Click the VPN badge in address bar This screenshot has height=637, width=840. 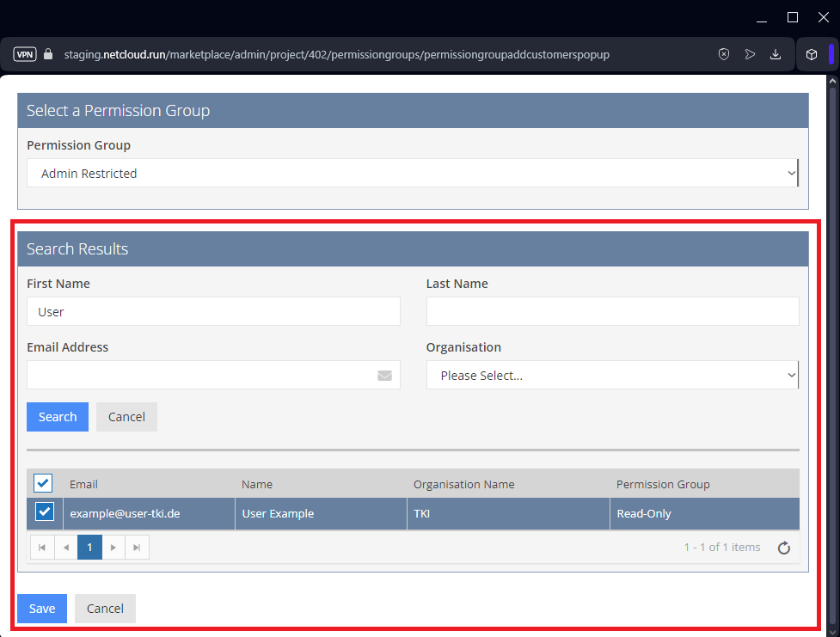[25, 54]
